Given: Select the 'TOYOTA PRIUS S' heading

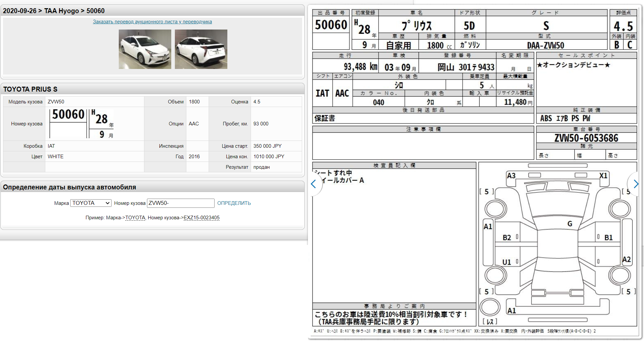Looking at the screenshot, I should pyautogui.click(x=30, y=89).
